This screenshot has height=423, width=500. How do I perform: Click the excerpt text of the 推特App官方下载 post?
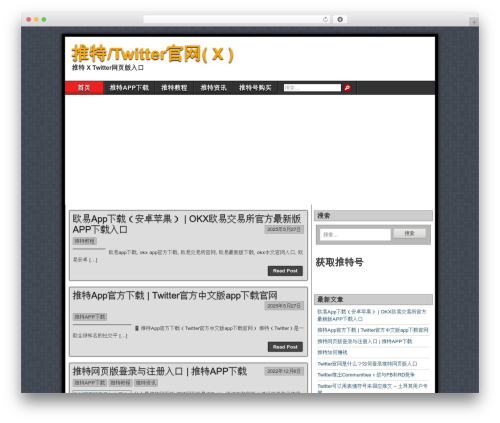[x=188, y=332]
